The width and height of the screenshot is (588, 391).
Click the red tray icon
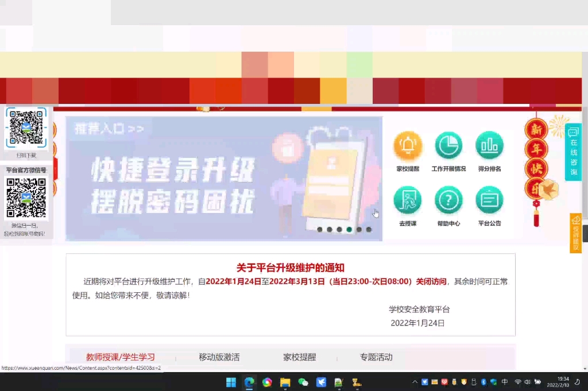(444, 382)
